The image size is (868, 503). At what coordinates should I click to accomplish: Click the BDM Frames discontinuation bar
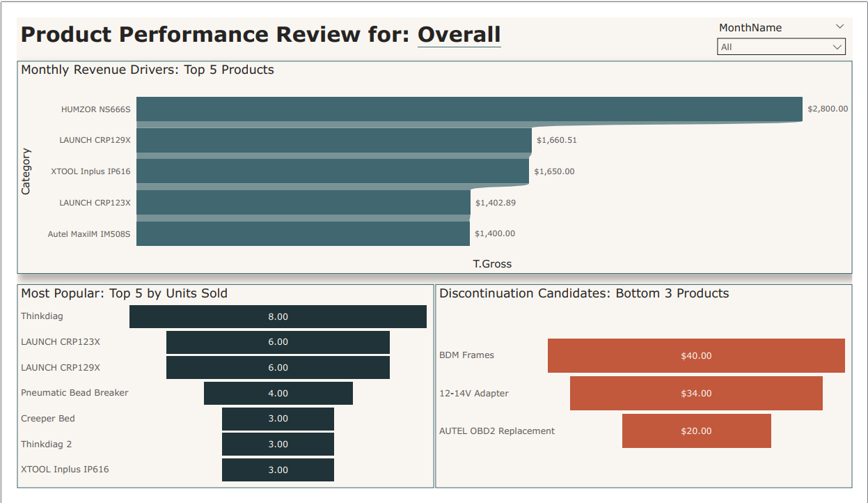pos(696,355)
